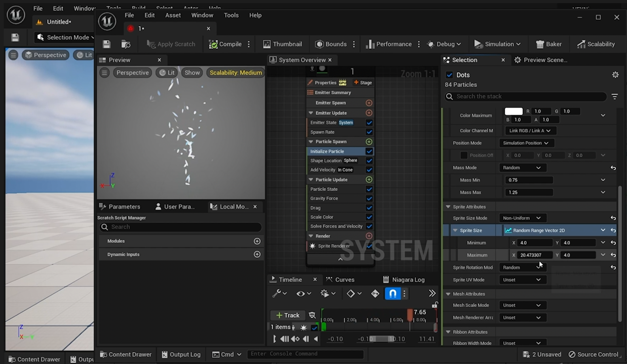Click the Bounds toolbar icon
This screenshot has height=364, width=627.
point(319,44)
